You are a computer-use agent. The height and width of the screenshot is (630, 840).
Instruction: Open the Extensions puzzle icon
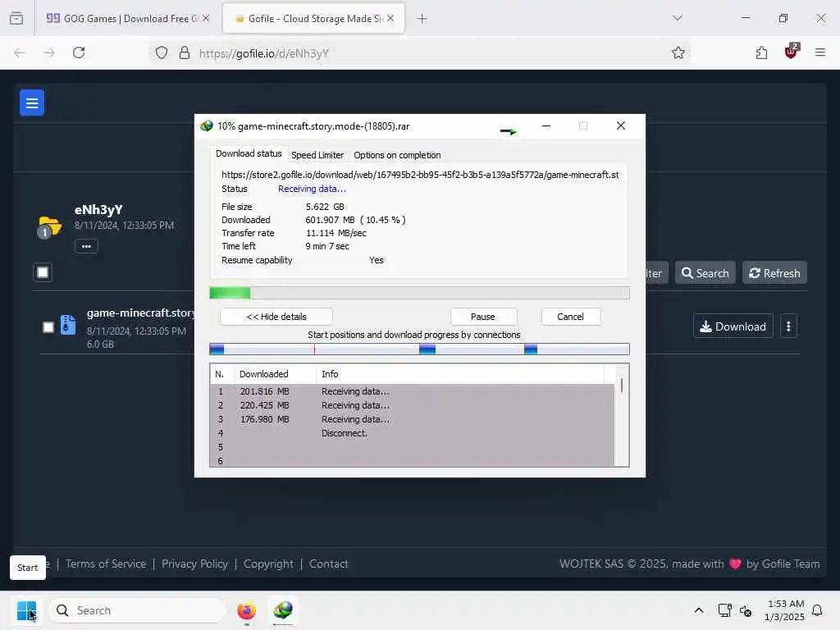761,52
